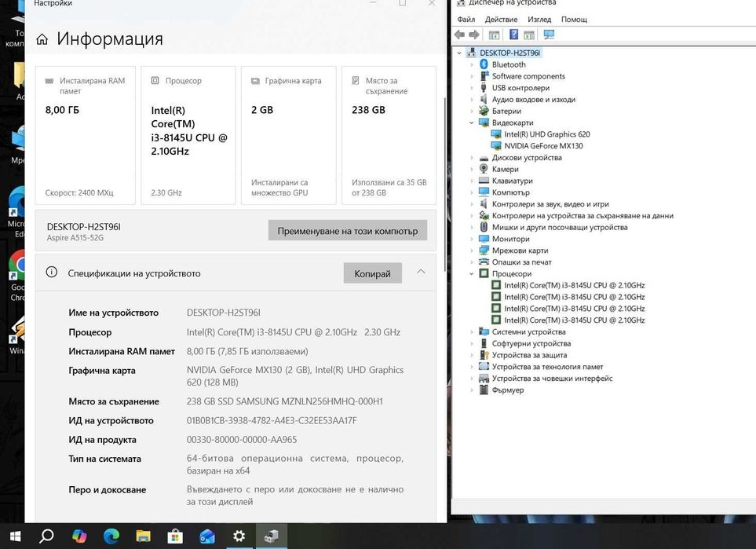Collapse the DESKTOP-H2ST96I root node
The width and height of the screenshot is (756, 549).
(459, 53)
